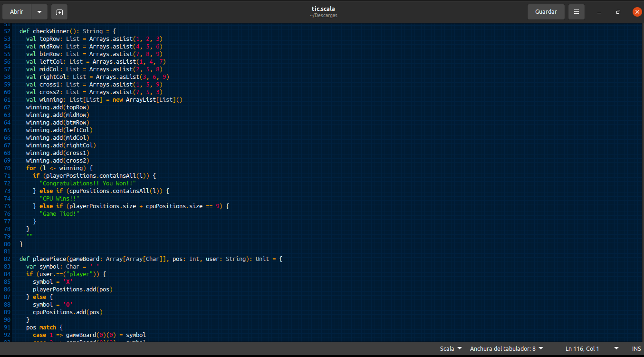Click the Abrir button

pos(17,11)
